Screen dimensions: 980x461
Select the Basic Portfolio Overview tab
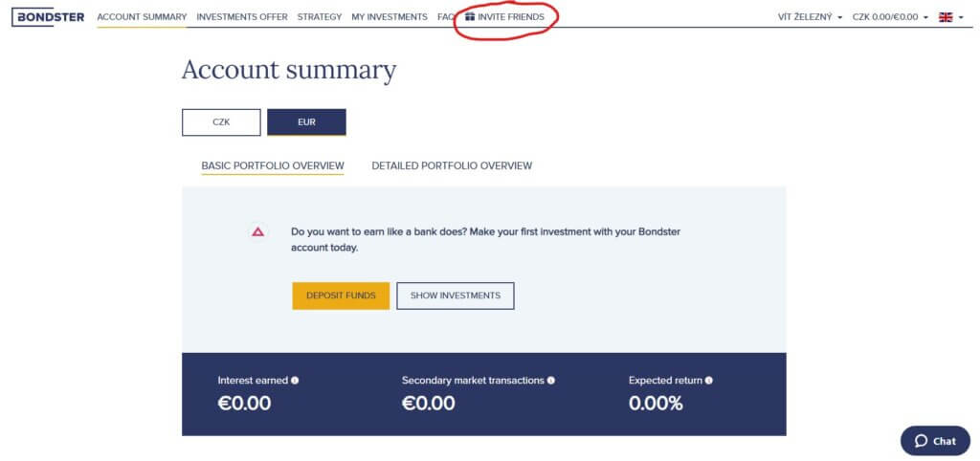pyautogui.click(x=273, y=165)
